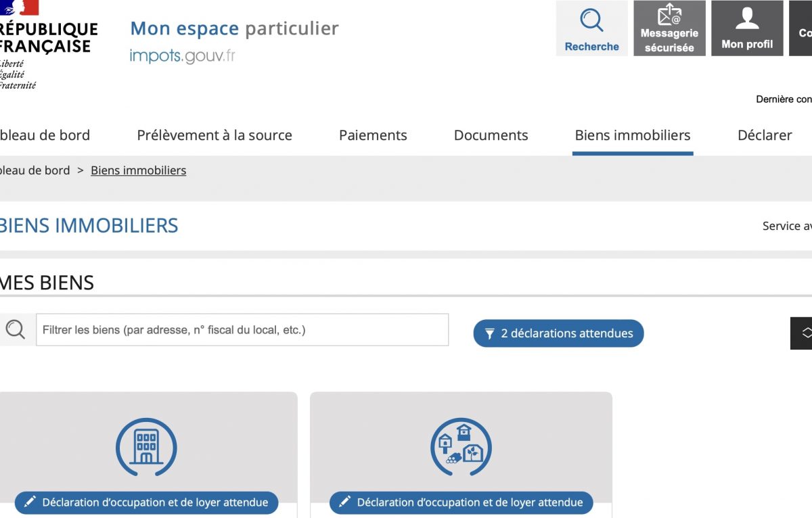The image size is (812, 518).
Task: Click inside the property filter input field
Action: (x=242, y=329)
